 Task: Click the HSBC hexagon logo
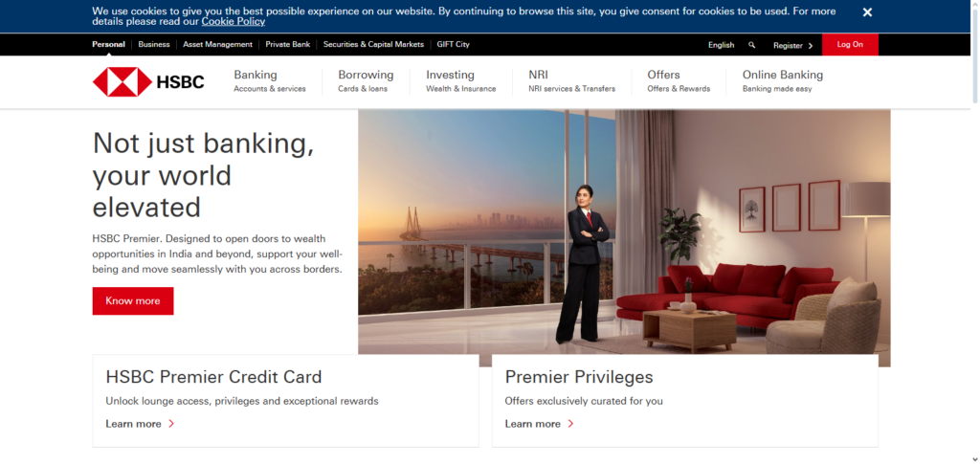click(122, 82)
